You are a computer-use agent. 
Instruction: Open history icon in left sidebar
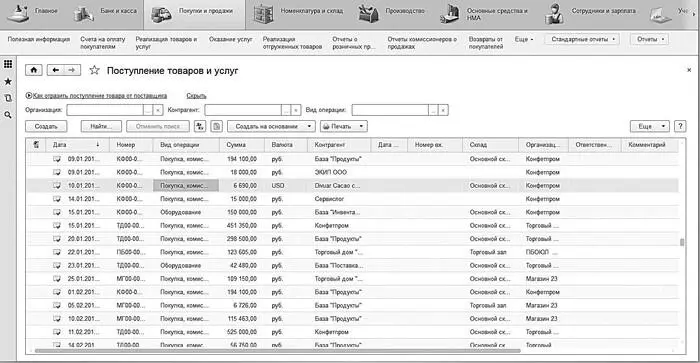click(x=8, y=98)
